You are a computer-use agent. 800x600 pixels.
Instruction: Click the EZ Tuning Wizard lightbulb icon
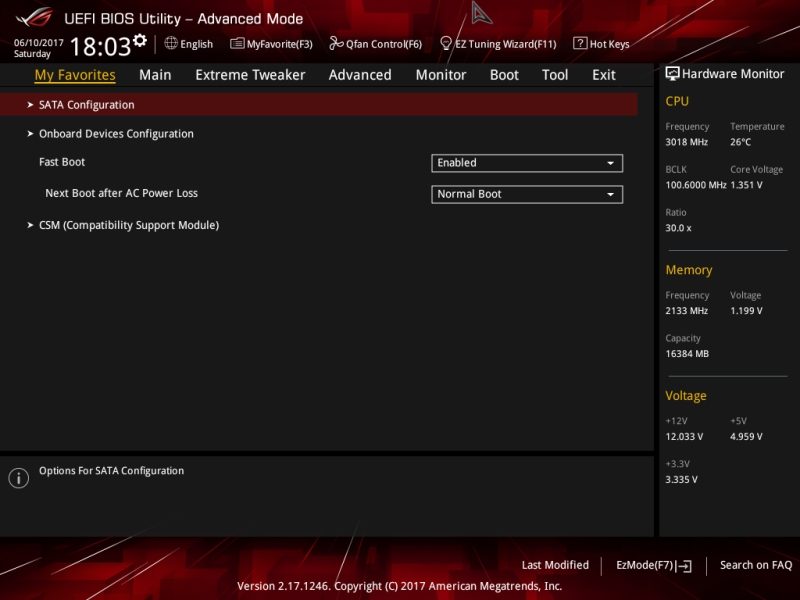[x=445, y=43]
